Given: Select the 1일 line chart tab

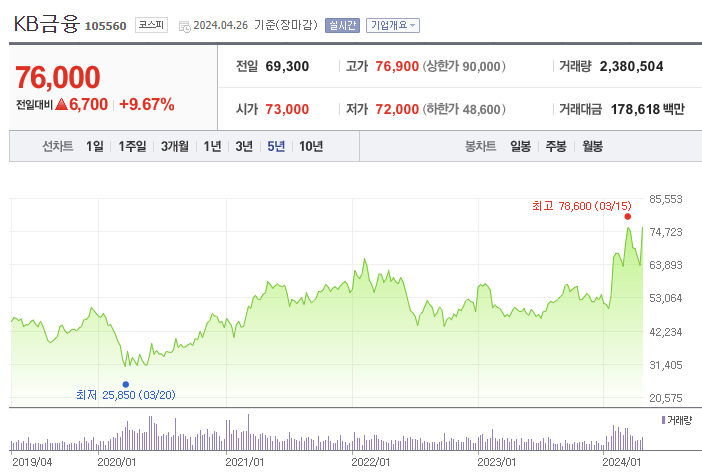Looking at the screenshot, I should pyautogui.click(x=95, y=146).
